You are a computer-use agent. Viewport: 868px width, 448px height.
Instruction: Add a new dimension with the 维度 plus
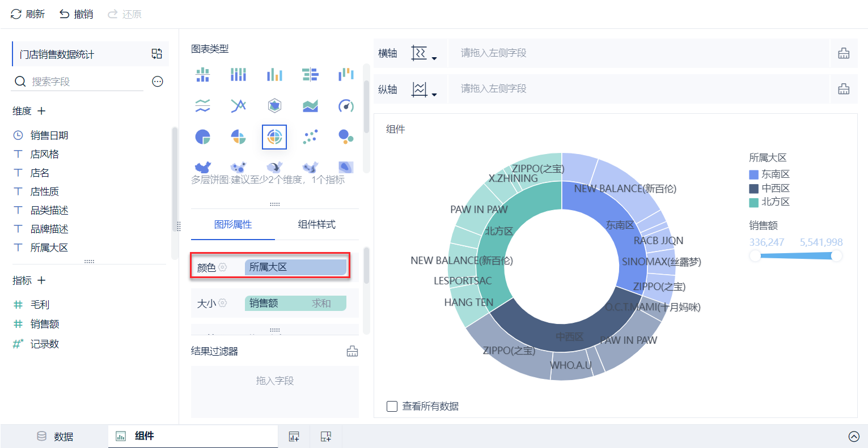pos(41,111)
